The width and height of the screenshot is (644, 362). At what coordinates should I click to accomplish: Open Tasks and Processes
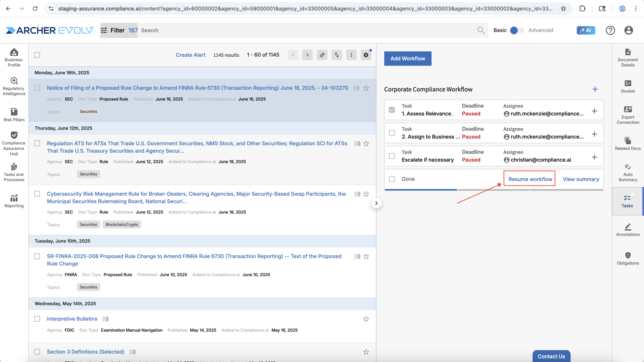tap(14, 172)
